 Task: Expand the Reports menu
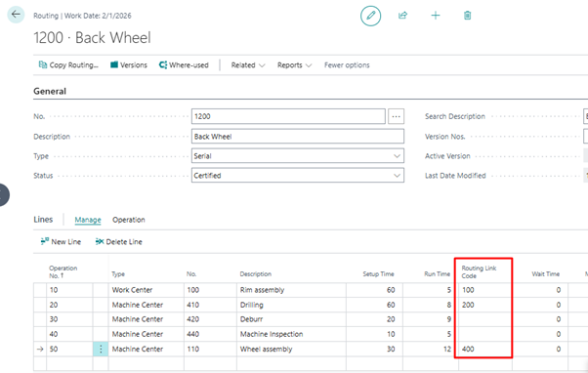[x=294, y=64]
